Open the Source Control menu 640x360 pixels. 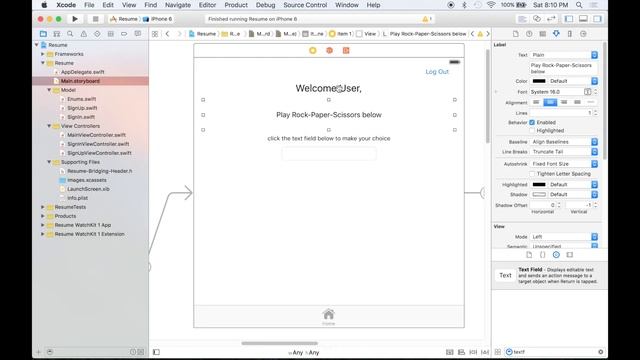(x=305, y=5)
